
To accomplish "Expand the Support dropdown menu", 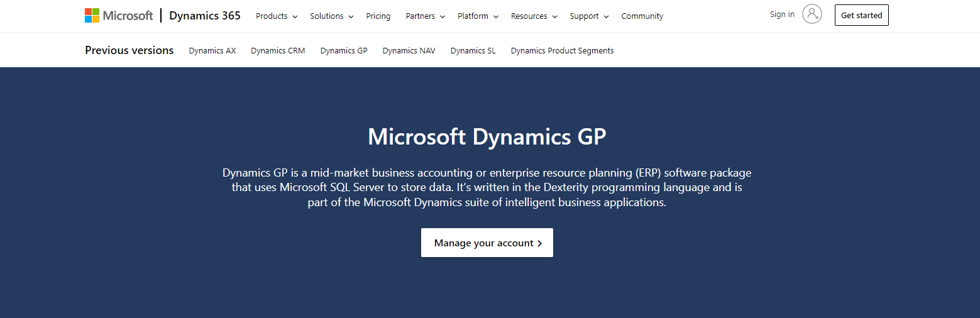I will [590, 16].
